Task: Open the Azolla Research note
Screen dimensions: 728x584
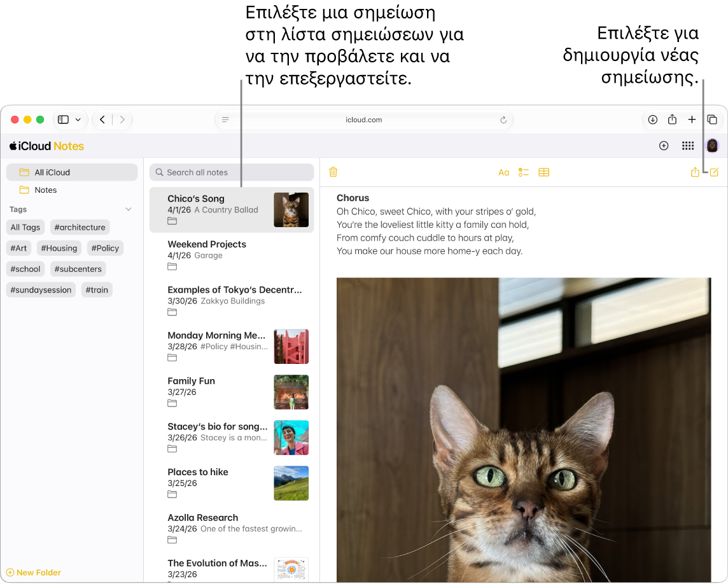Action: 232,528
